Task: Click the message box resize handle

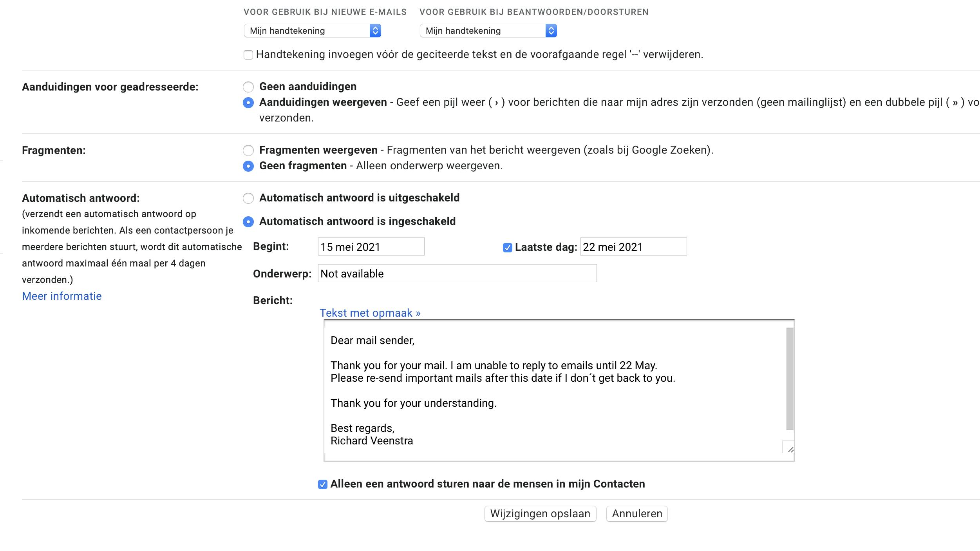Action: coord(789,449)
